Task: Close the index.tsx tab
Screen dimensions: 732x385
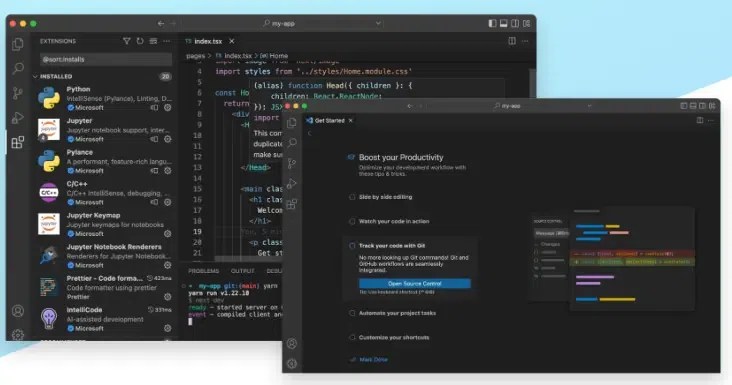Action: [232, 41]
